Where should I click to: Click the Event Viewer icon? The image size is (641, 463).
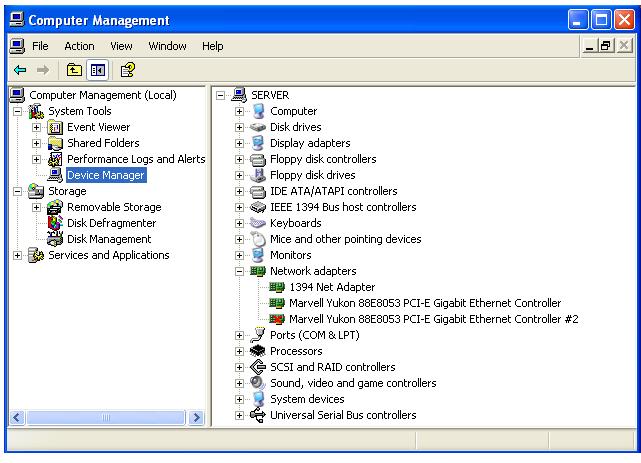(55, 127)
